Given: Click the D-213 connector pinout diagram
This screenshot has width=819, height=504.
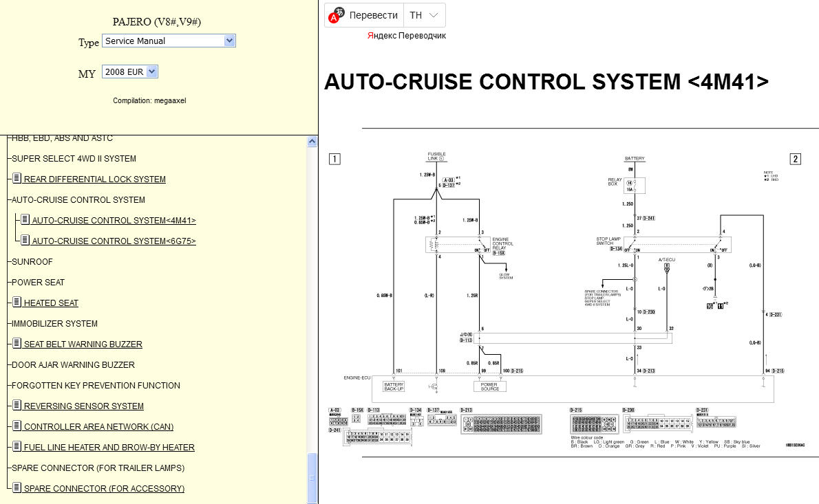Looking at the screenshot, I should (x=502, y=424).
